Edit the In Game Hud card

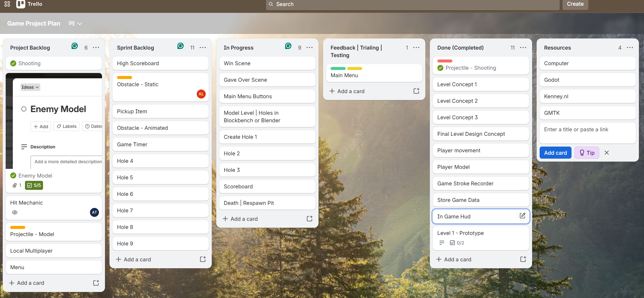[522, 216]
